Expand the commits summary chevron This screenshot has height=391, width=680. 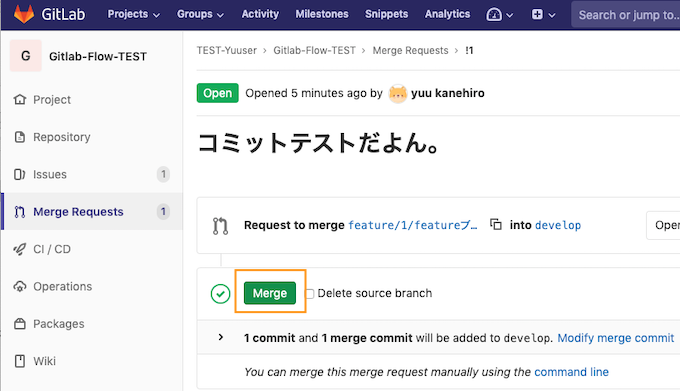[221, 337]
